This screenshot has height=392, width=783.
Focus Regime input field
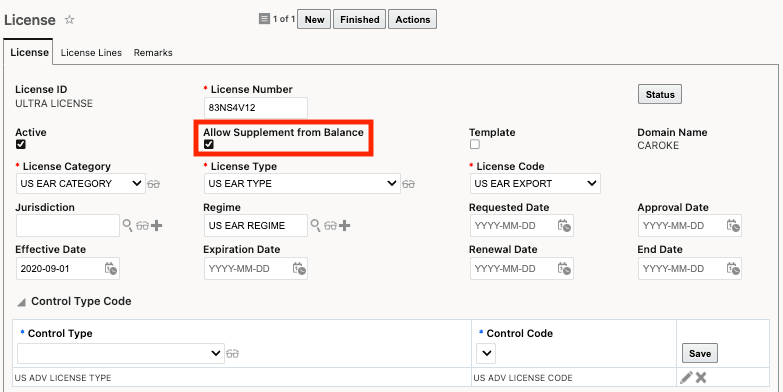pyautogui.click(x=256, y=226)
